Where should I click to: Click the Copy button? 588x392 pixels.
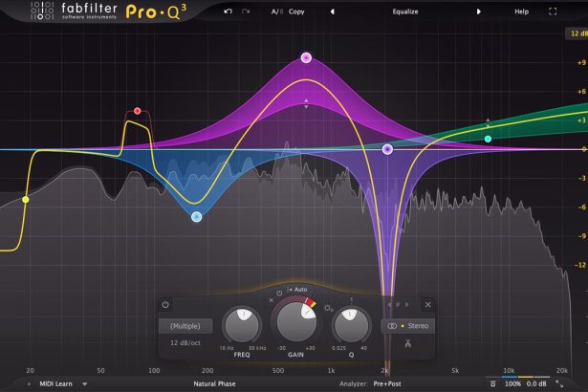point(296,12)
